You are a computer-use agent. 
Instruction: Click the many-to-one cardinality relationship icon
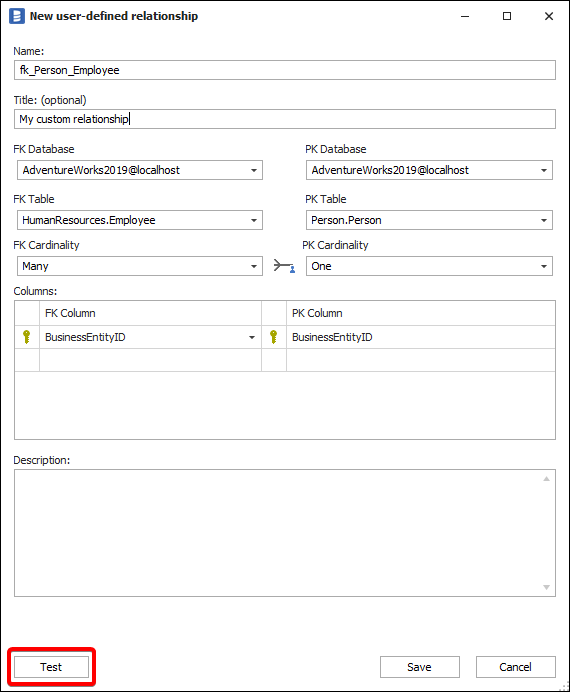click(284, 266)
